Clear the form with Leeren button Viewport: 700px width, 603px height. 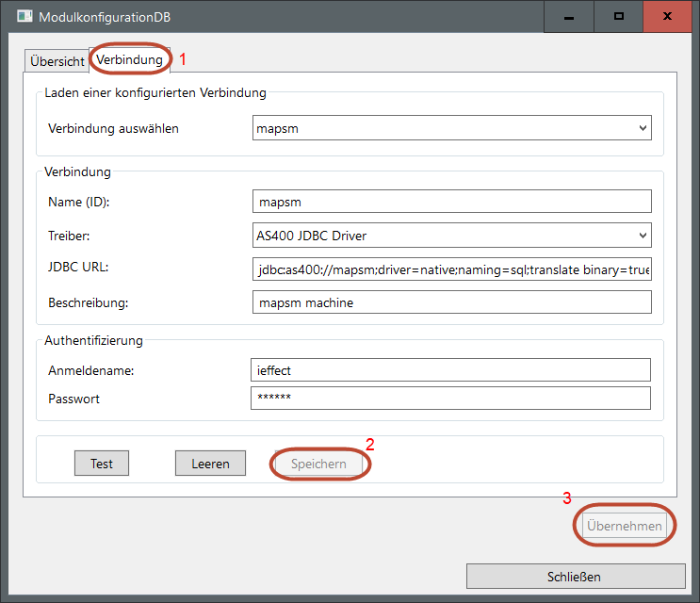(210, 464)
